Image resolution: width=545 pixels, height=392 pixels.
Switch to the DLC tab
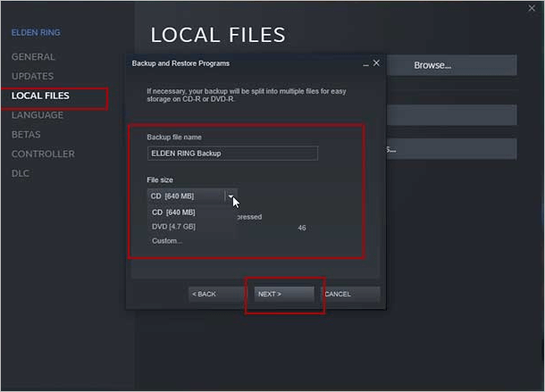(x=21, y=173)
